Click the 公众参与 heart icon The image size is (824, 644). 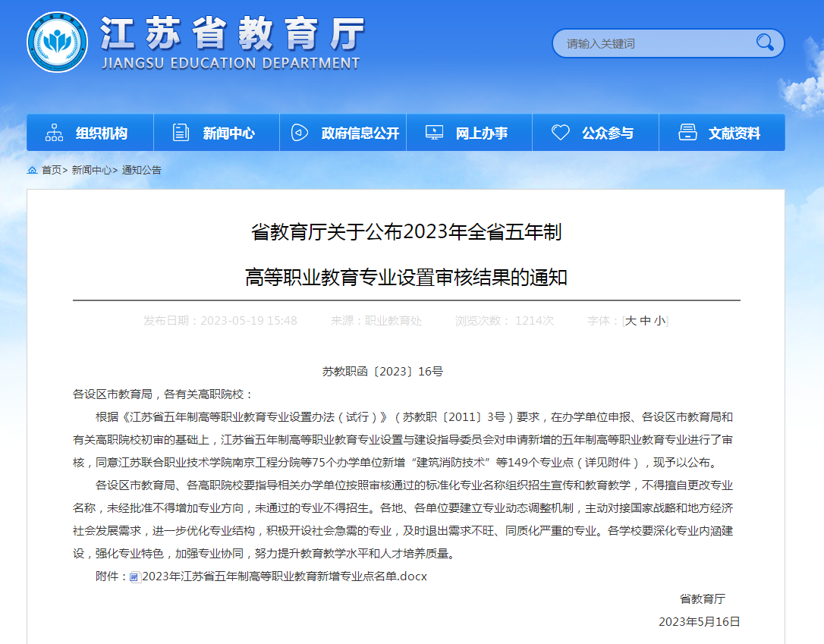point(560,133)
